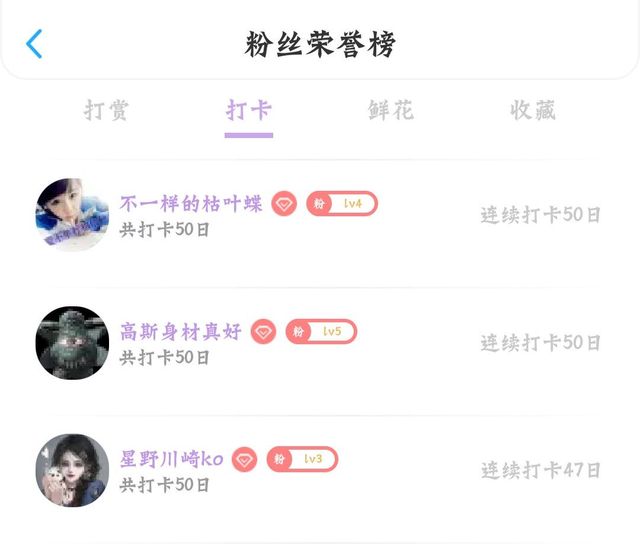Viewport: 640px width, 557px height.
Task: Open profile link 不一样的枯叶蝶
Action: coord(191,204)
